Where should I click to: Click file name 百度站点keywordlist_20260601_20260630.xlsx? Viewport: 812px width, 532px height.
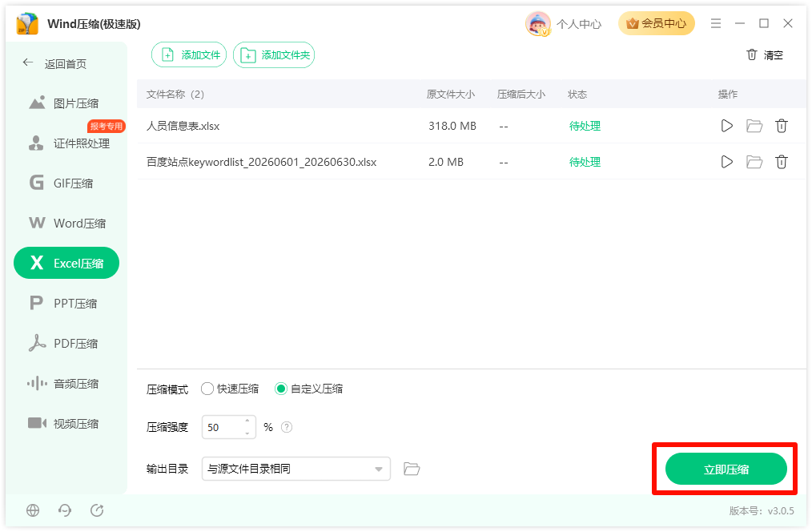262,162
